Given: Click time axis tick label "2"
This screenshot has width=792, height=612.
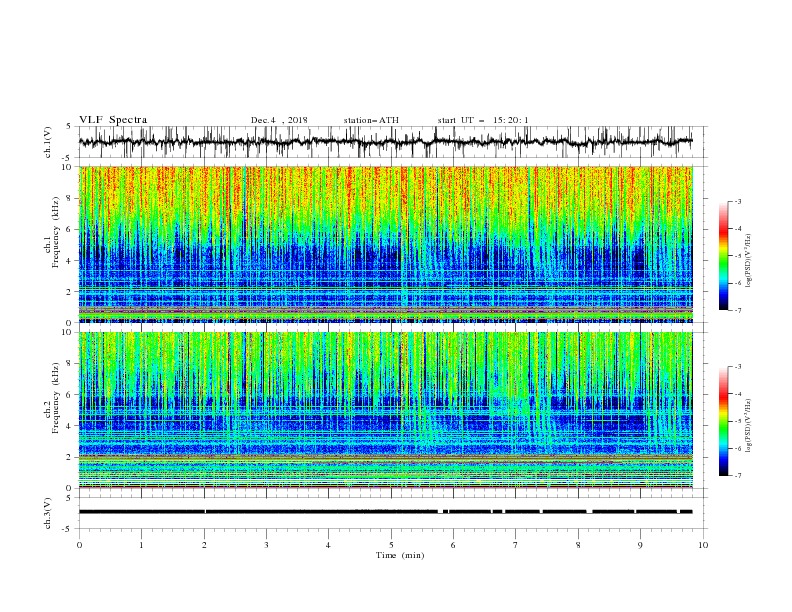Looking at the screenshot, I should 204,545.
